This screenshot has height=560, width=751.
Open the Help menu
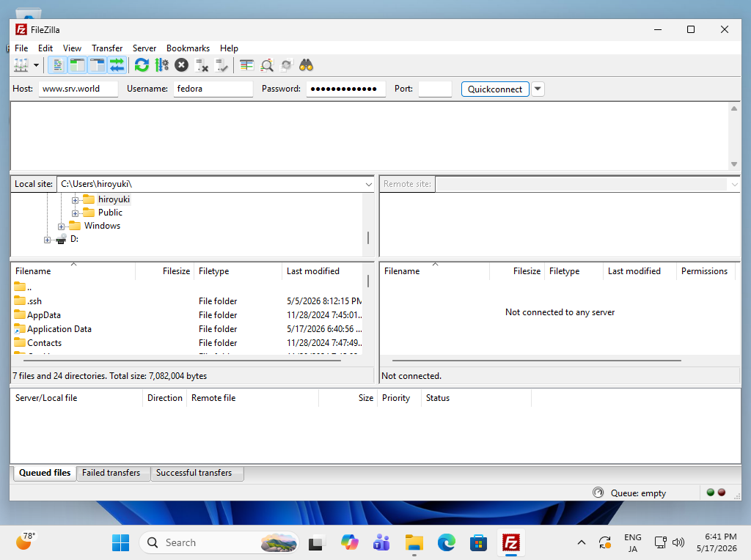pos(229,48)
